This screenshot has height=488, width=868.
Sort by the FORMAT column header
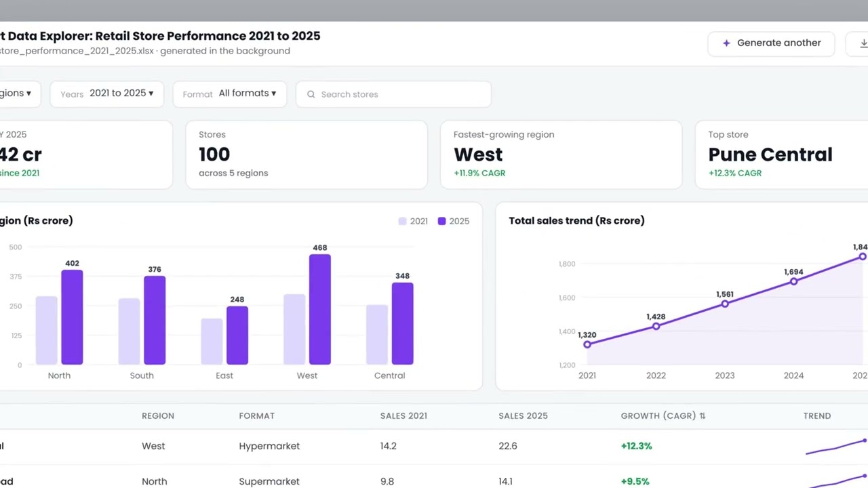tap(257, 415)
